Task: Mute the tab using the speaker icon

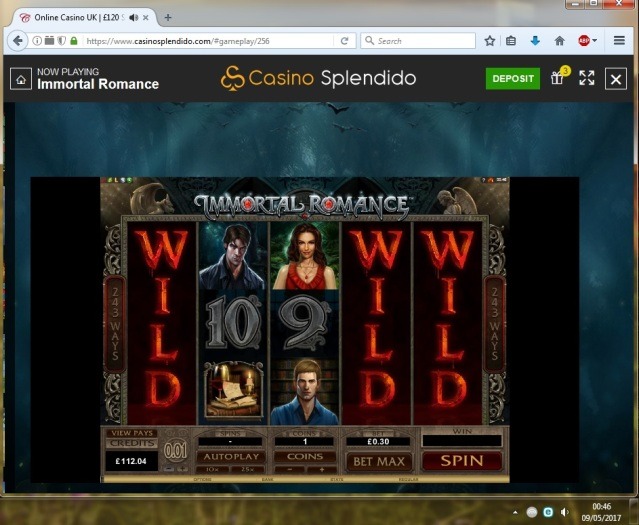Action: coord(134,18)
